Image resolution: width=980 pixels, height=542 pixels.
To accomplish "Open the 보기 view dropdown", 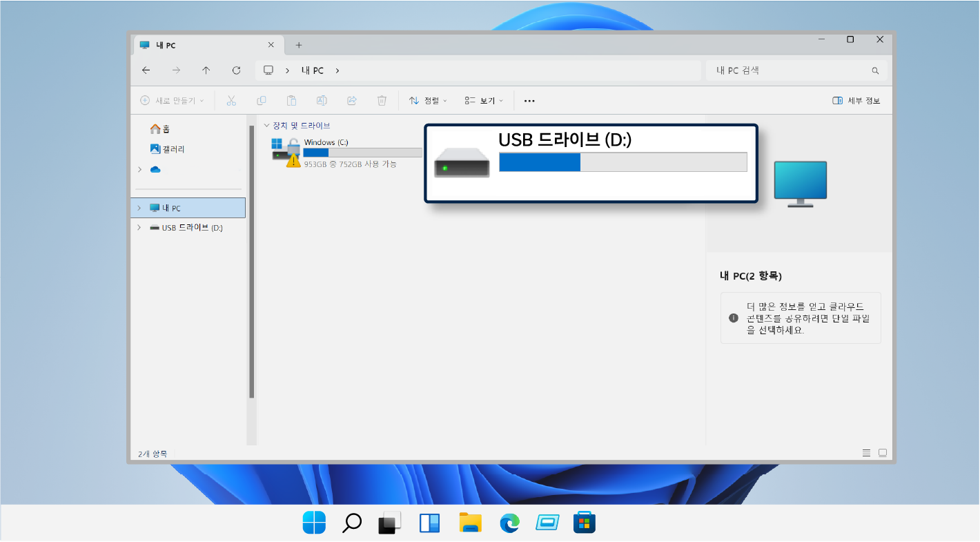I will coord(484,101).
